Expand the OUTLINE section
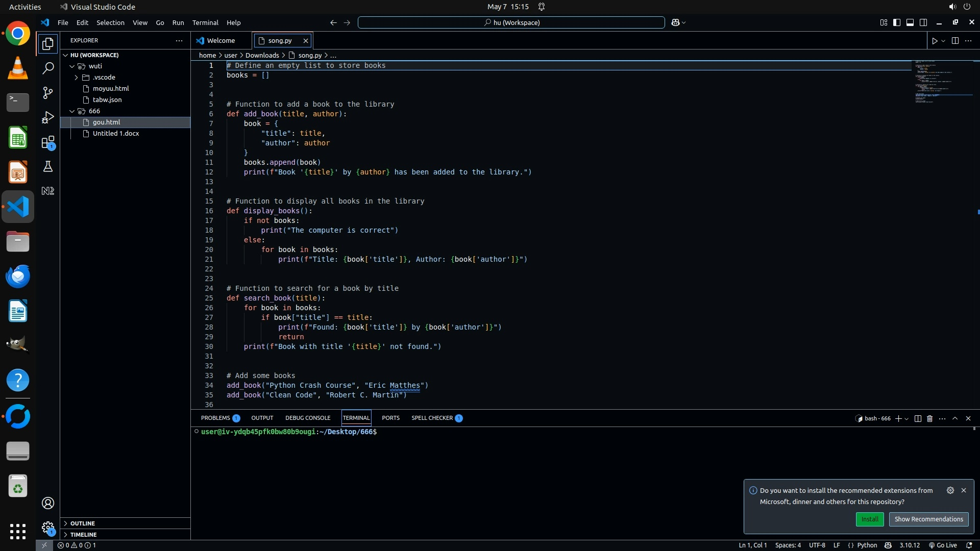This screenshot has height=551, width=980. click(x=83, y=523)
